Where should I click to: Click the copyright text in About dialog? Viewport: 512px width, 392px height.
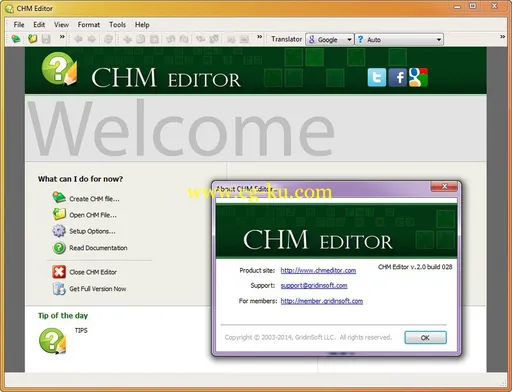308,338
